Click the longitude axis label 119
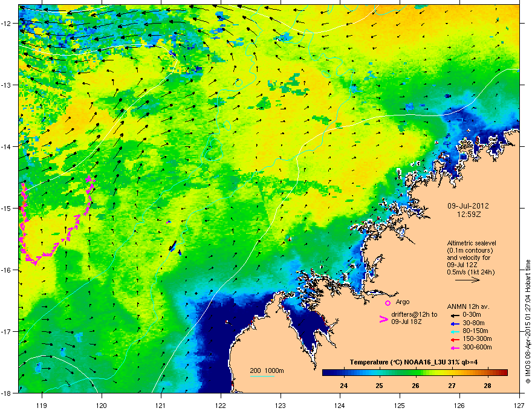The width and height of the screenshot is (532, 411). [42, 405]
